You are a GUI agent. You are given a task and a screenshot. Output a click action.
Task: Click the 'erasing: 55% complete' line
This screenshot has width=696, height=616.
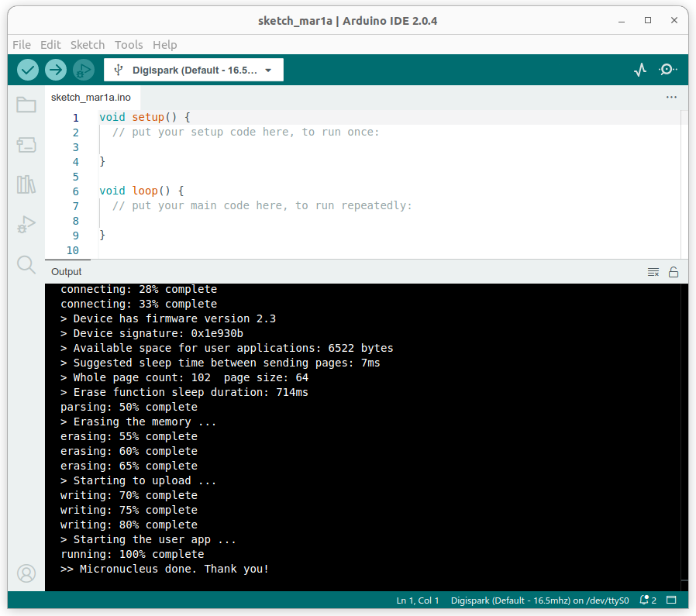129,436
